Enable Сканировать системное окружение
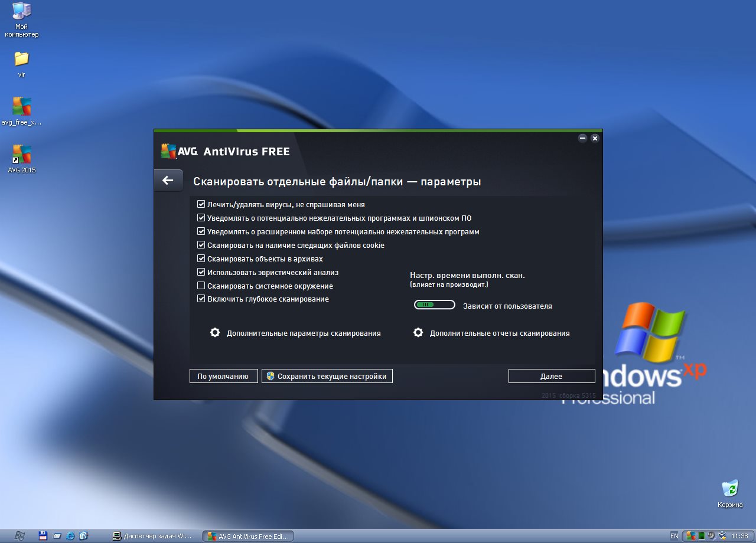This screenshot has height=543, width=756. 201,286
